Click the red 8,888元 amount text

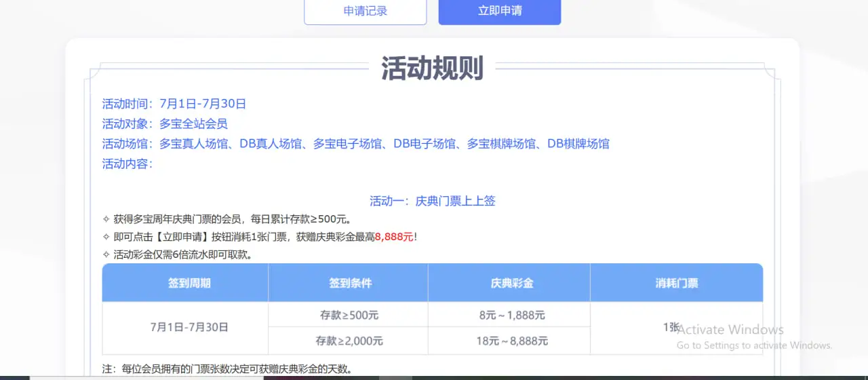click(x=394, y=237)
